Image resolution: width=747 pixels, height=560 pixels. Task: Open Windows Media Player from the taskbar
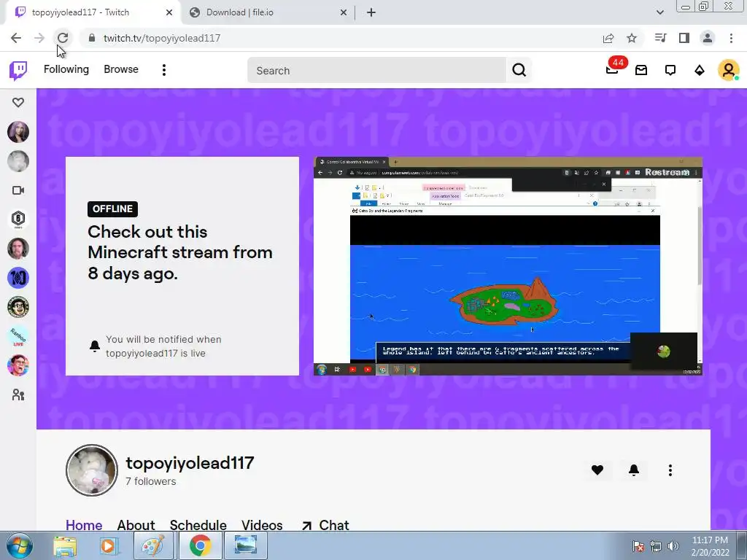109,545
